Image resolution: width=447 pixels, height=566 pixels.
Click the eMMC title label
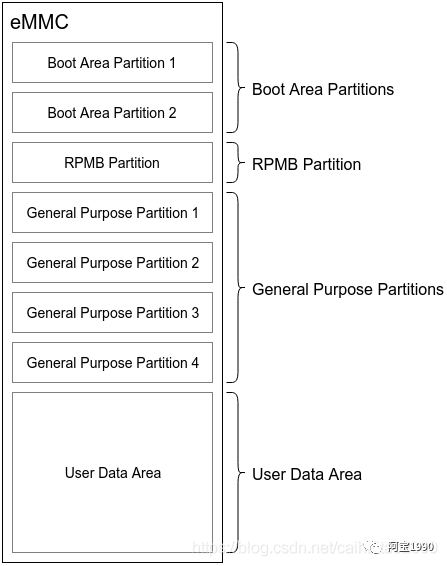pos(39,22)
